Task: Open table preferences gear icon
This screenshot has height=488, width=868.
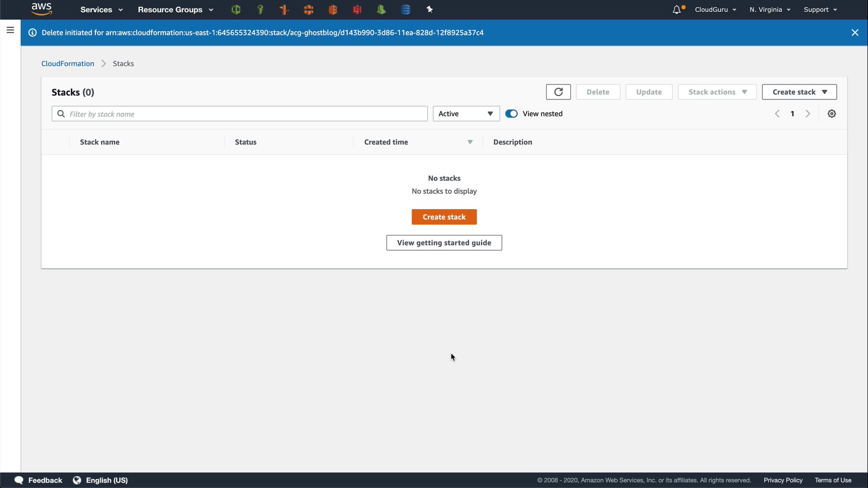Action: click(x=831, y=114)
